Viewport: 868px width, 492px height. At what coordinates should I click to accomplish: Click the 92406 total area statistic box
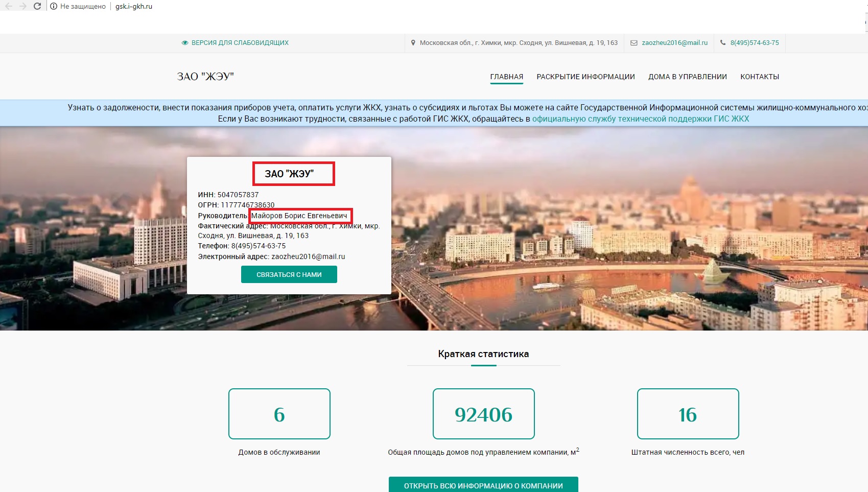point(483,414)
